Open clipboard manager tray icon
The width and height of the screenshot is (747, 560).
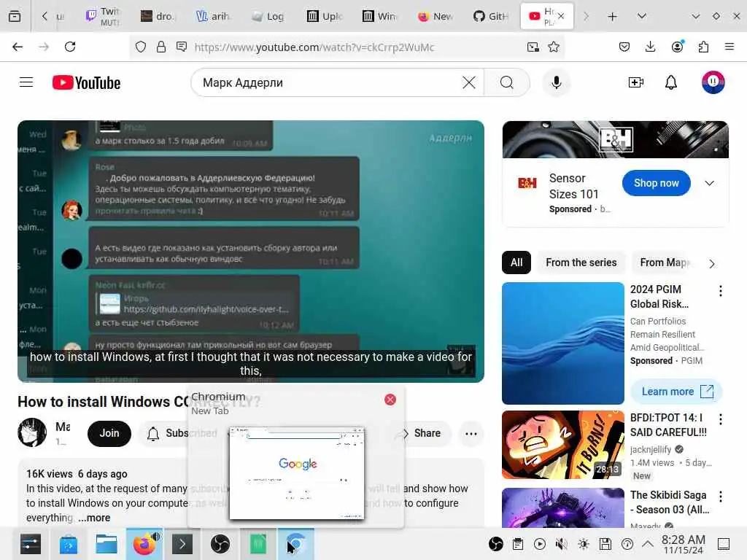point(518,544)
